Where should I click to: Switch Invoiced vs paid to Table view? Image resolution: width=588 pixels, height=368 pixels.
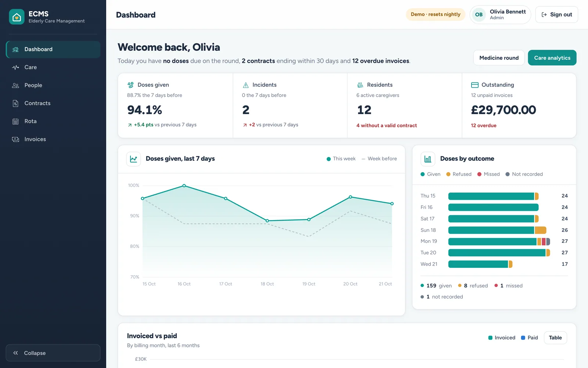tap(555, 338)
